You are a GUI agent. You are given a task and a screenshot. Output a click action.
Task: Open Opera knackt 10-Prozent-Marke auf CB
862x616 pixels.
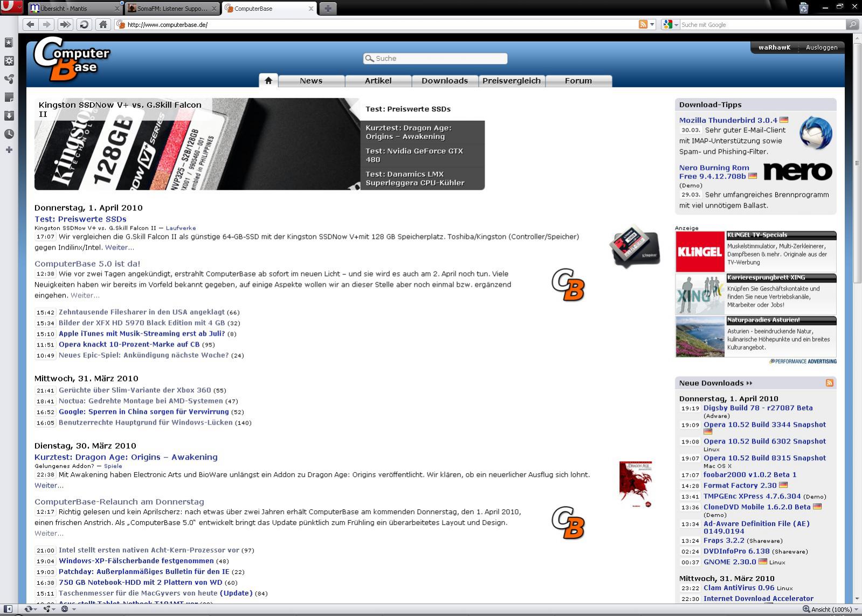(129, 344)
